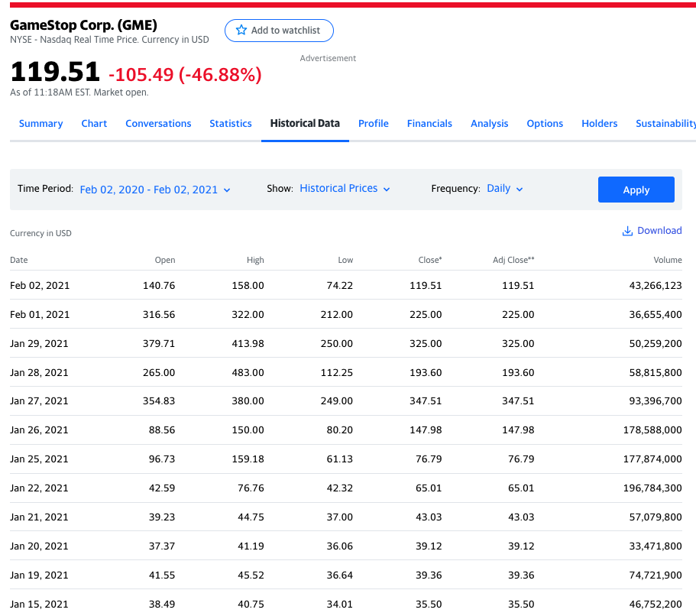Screen dimensions: 696x616
Task: Click the Adj Close** column header
Action: [x=513, y=260]
